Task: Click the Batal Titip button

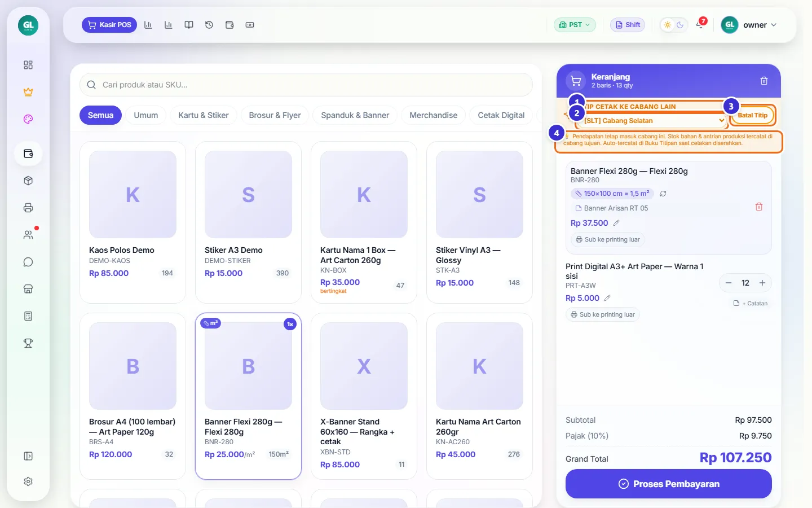Action: click(x=752, y=115)
